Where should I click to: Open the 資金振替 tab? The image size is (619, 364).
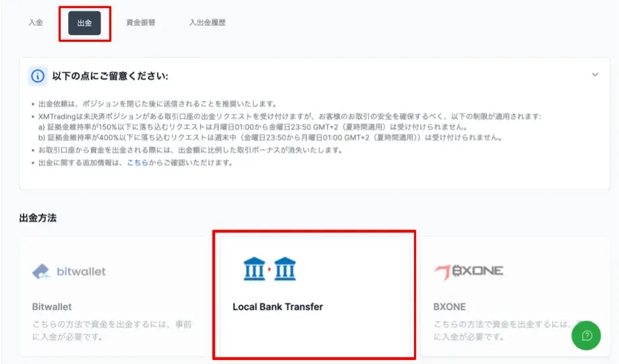pyautogui.click(x=140, y=22)
